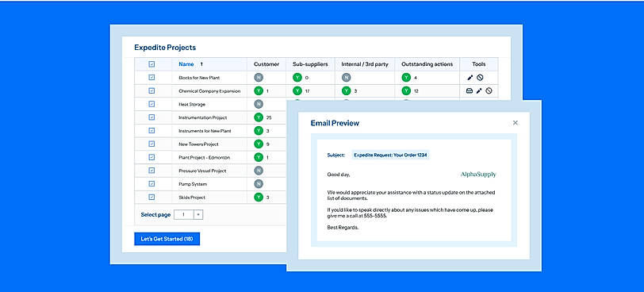Screen dimensions: 644x292
Task: Click the Outstanding actions column header
Action: pyautogui.click(x=427, y=64)
